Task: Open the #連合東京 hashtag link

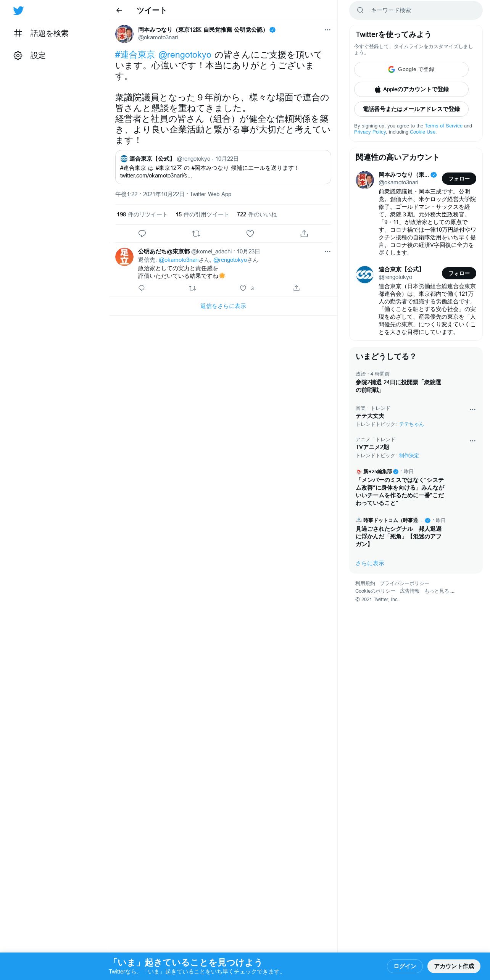Action: [x=135, y=55]
